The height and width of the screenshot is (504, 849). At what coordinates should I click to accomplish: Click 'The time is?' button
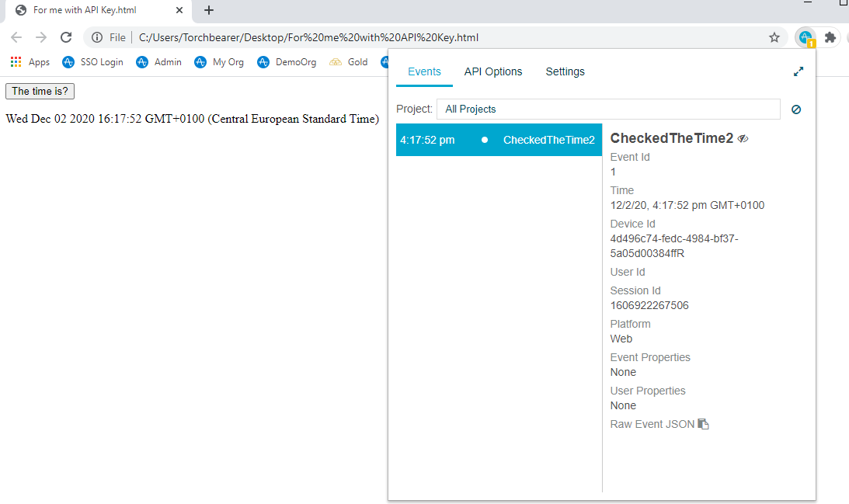[40, 91]
